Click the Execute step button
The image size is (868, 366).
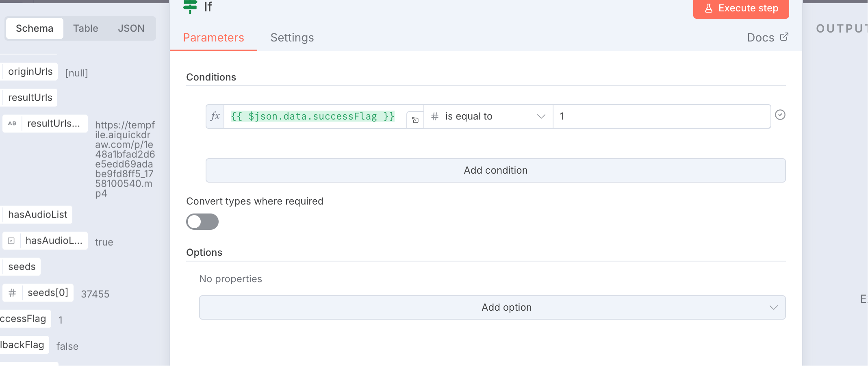pyautogui.click(x=741, y=8)
